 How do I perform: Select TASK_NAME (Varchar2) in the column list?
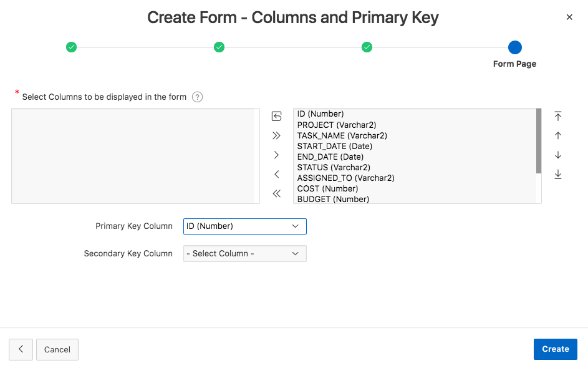pos(342,135)
